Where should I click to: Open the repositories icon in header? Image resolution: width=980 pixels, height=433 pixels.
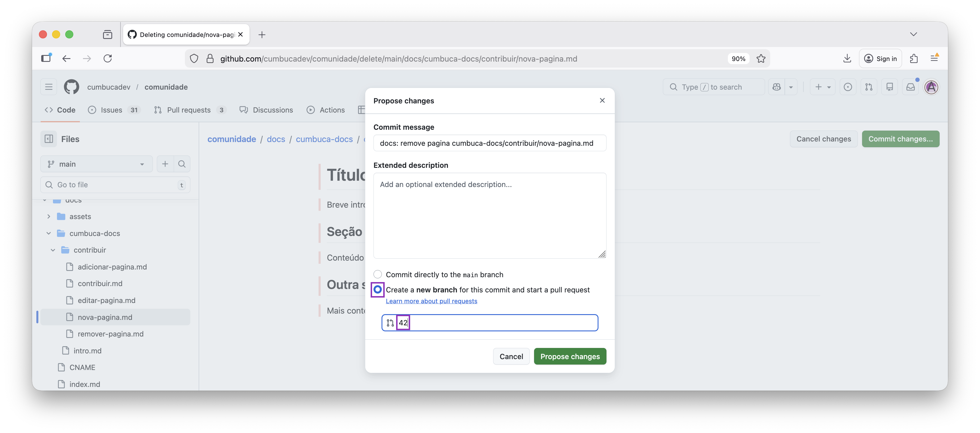[x=890, y=87]
